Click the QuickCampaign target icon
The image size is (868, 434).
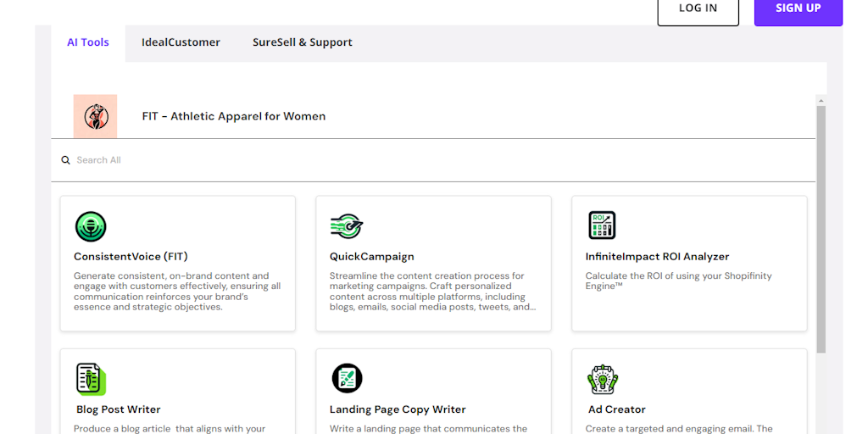346,226
